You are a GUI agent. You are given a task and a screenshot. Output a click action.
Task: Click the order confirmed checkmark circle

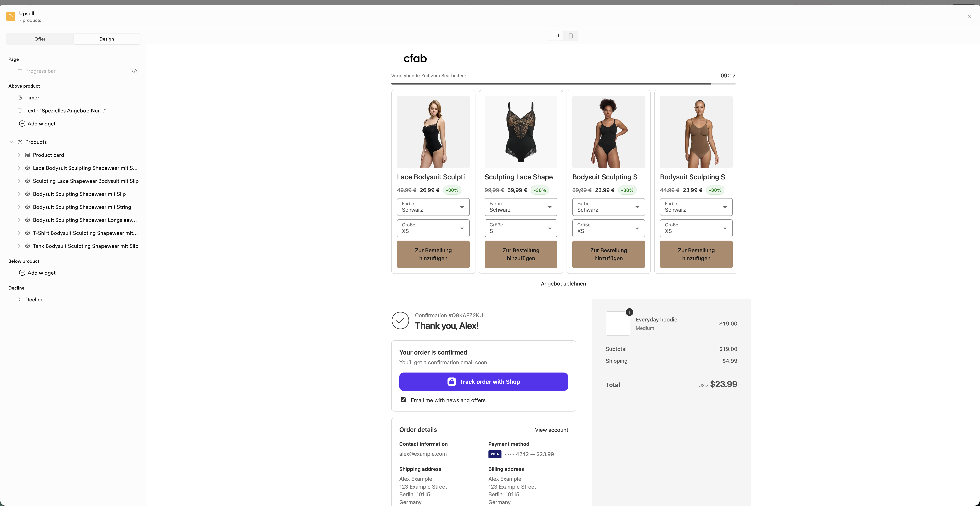(400, 321)
